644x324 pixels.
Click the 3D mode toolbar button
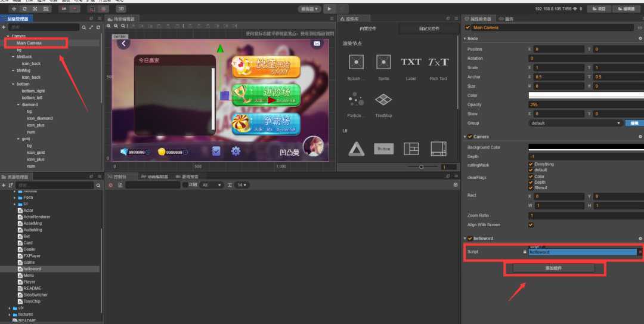click(121, 9)
